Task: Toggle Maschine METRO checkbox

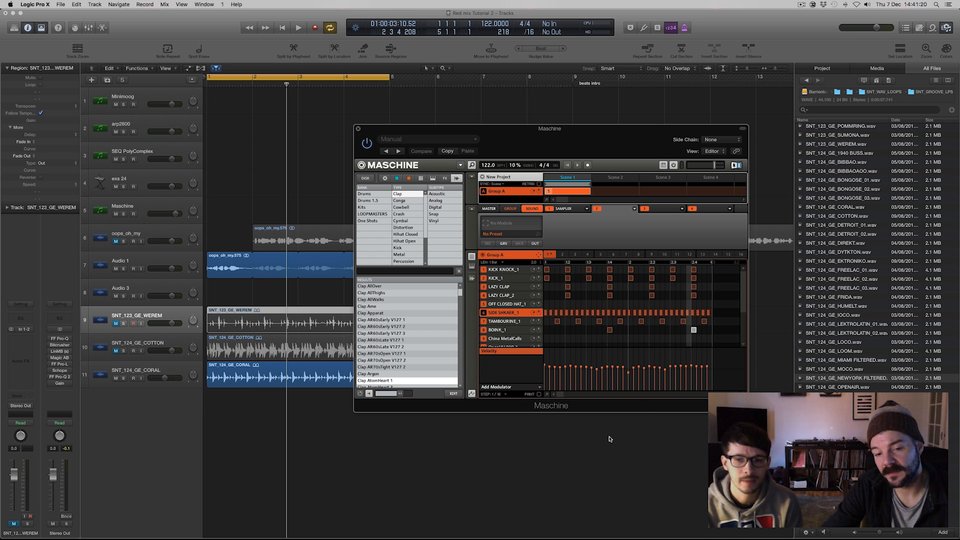Action: coord(539,184)
